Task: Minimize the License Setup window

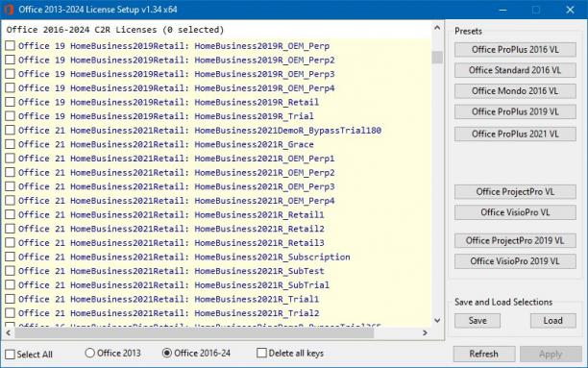Action: click(503, 10)
